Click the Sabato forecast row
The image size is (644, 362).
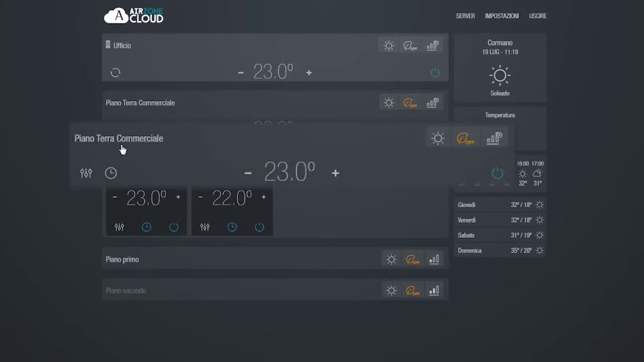pyautogui.click(x=501, y=235)
